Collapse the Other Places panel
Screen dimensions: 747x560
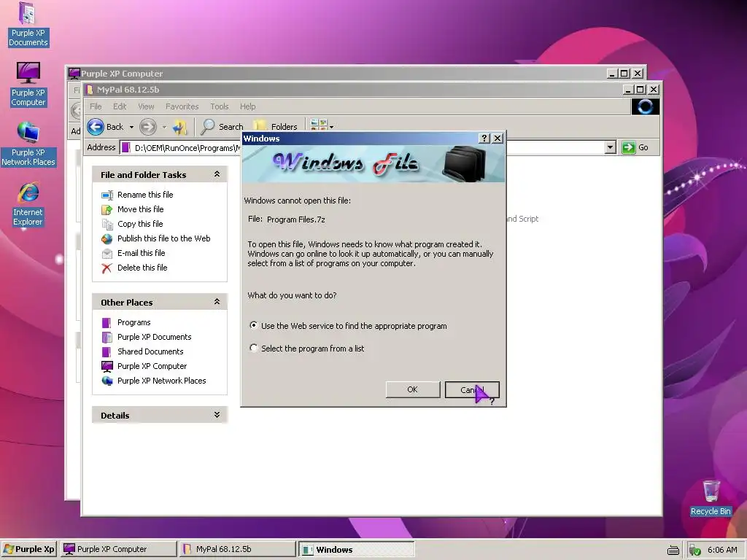[217, 302]
